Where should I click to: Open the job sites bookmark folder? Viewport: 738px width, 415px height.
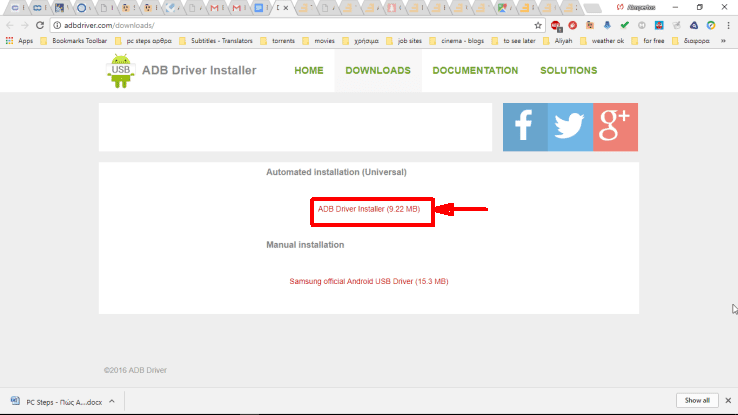pyautogui.click(x=404, y=41)
